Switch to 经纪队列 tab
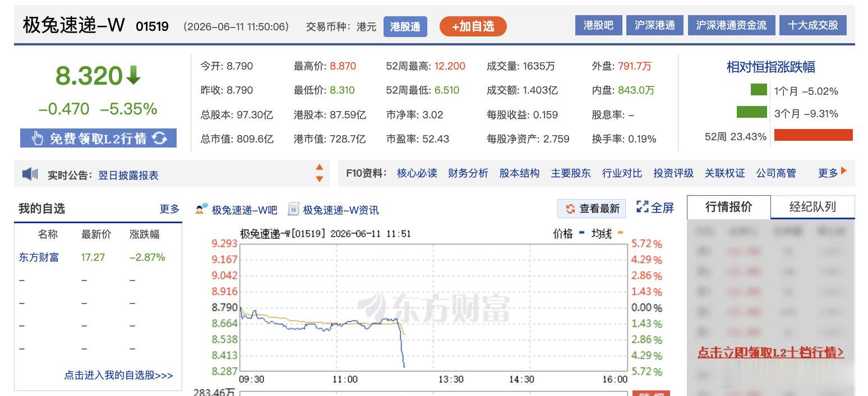Viewport: 868px width, 396px height. (x=812, y=207)
